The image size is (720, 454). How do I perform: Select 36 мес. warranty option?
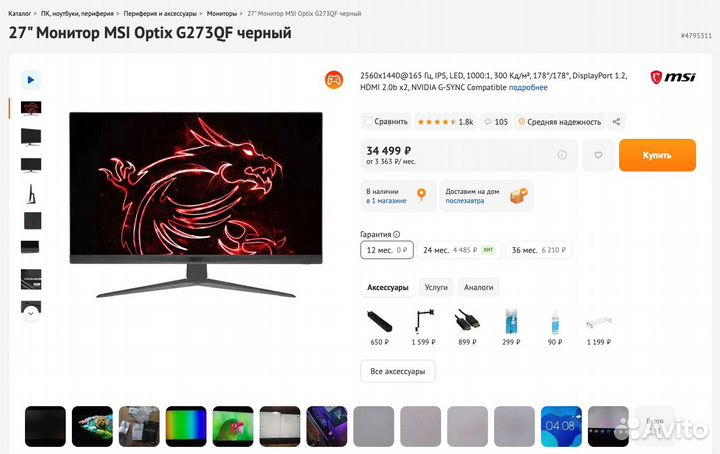point(539,250)
